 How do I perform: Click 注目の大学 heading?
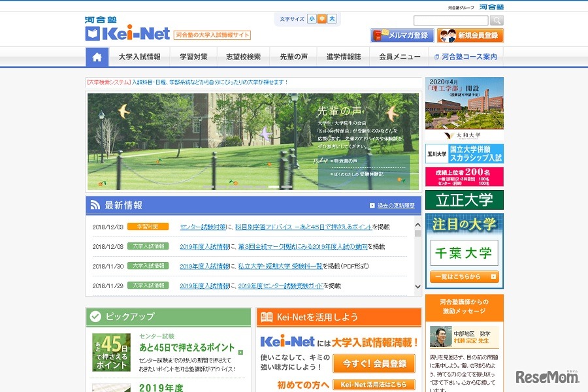click(465, 225)
